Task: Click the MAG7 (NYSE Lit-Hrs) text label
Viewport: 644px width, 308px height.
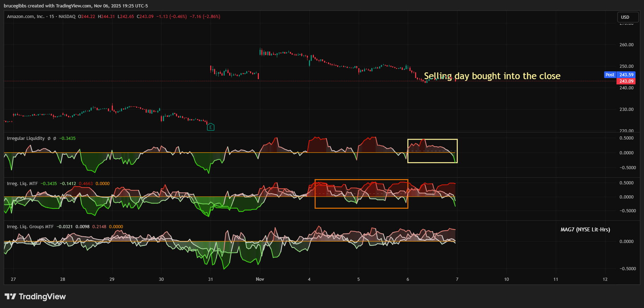Action: click(x=585, y=230)
